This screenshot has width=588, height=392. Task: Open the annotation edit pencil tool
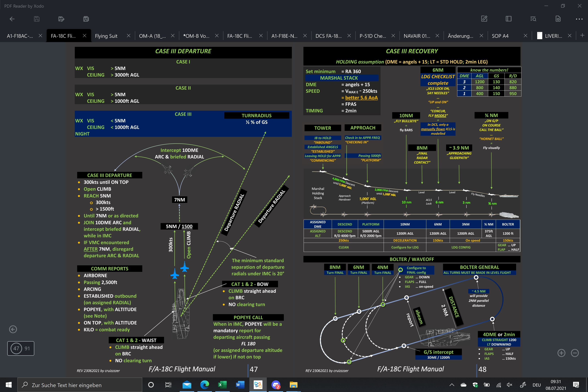point(484,19)
